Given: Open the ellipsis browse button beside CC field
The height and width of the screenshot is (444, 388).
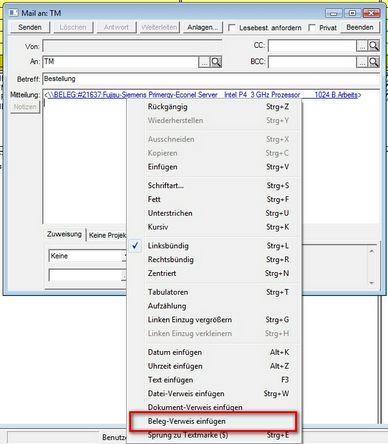Looking at the screenshot, I should (x=362, y=46).
